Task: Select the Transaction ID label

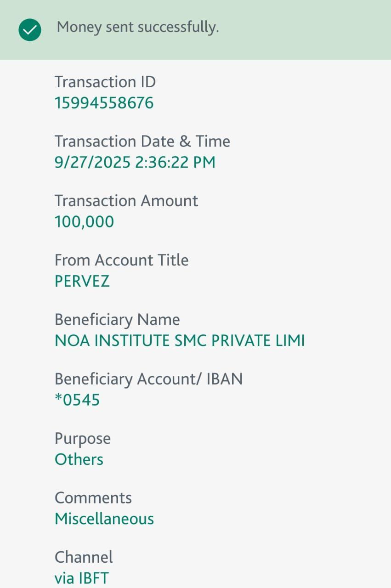Action: click(x=105, y=82)
